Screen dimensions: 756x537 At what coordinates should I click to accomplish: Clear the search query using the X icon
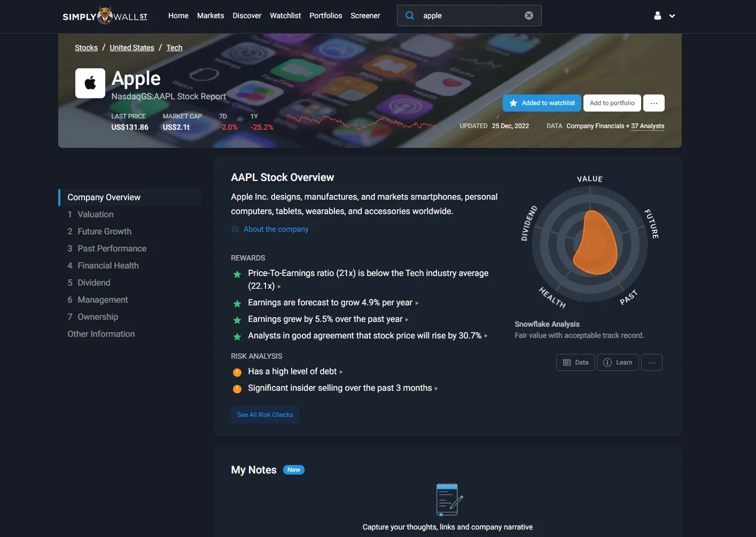[528, 15]
